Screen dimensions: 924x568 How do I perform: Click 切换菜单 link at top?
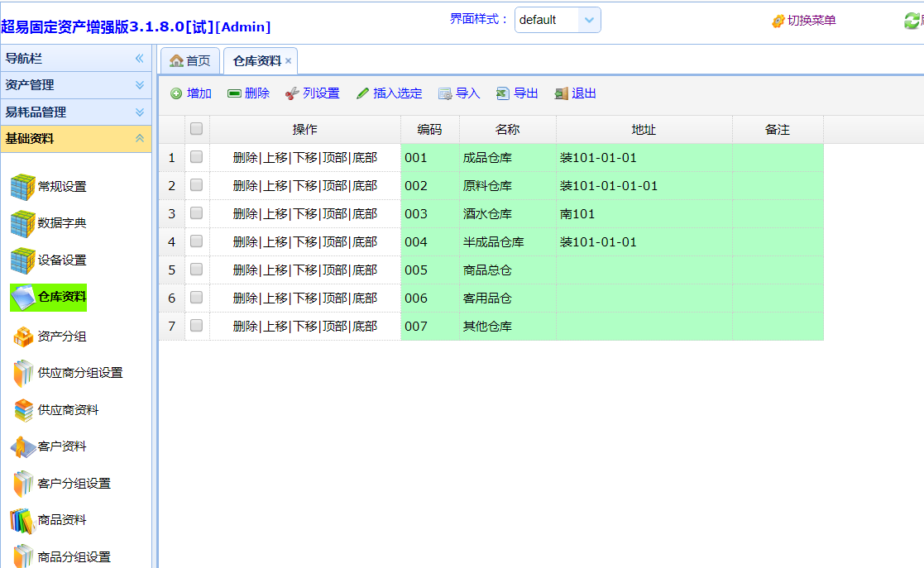(x=803, y=21)
